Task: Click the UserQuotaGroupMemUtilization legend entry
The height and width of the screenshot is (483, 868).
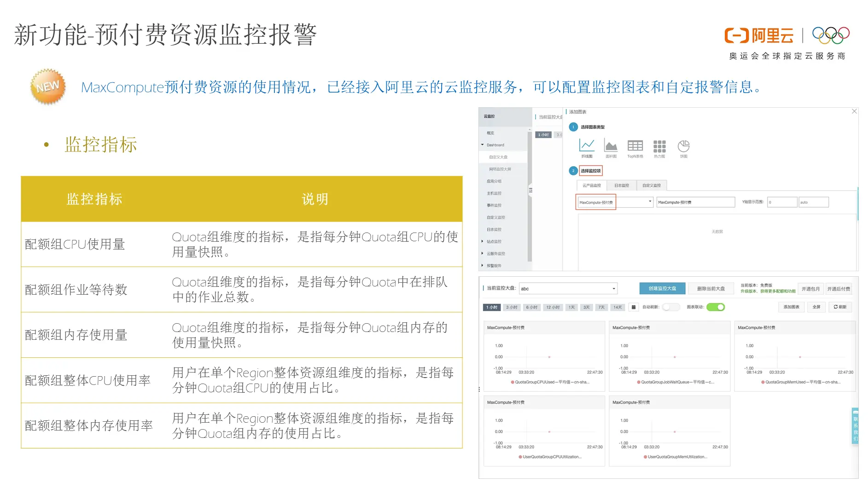Action: (675, 457)
